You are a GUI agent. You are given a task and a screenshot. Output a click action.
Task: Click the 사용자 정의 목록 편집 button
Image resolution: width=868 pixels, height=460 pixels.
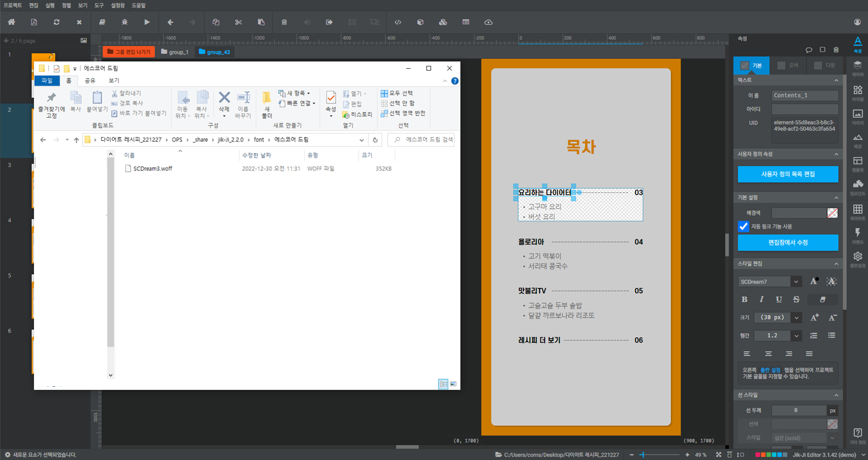click(x=787, y=174)
